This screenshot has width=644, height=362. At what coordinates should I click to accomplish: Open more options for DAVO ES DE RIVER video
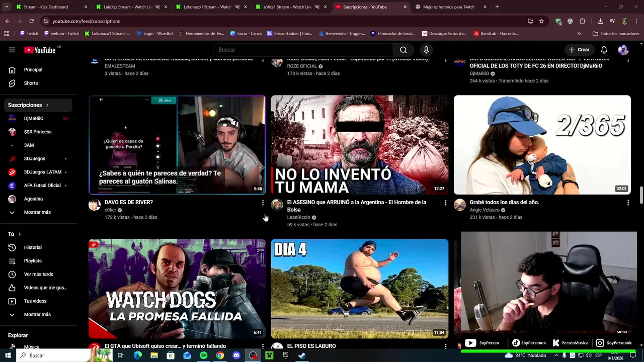[x=263, y=203]
